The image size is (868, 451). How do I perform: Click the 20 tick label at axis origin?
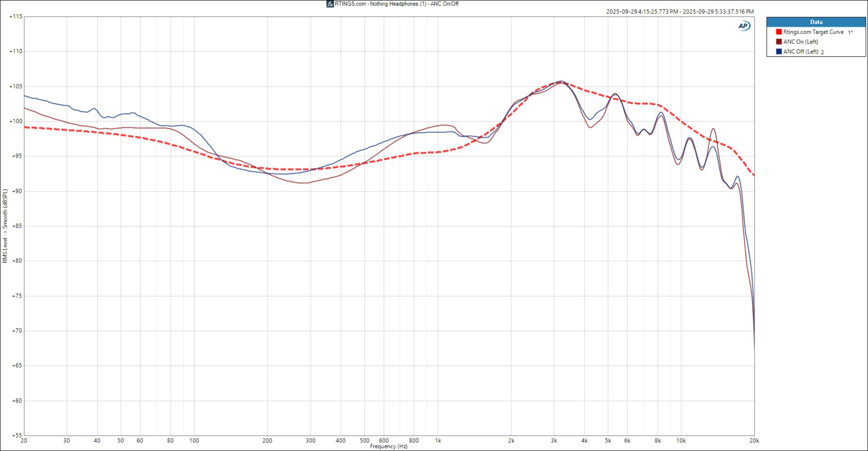[x=24, y=440]
